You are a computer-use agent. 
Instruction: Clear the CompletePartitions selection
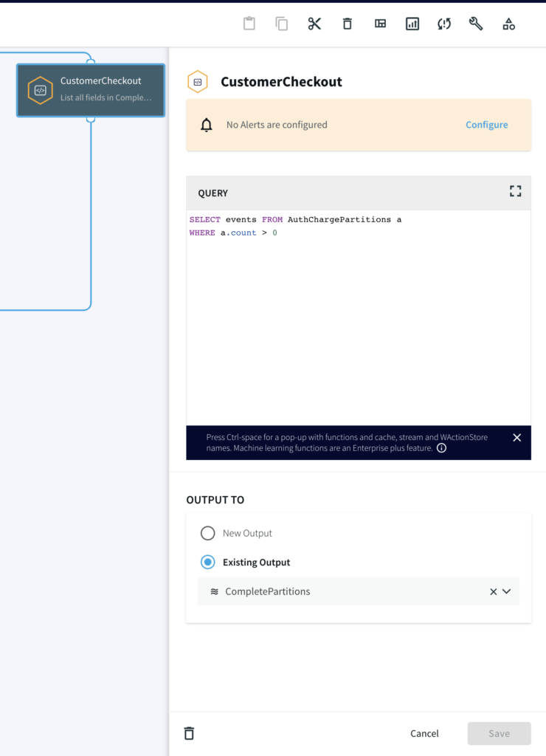(493, 591)
